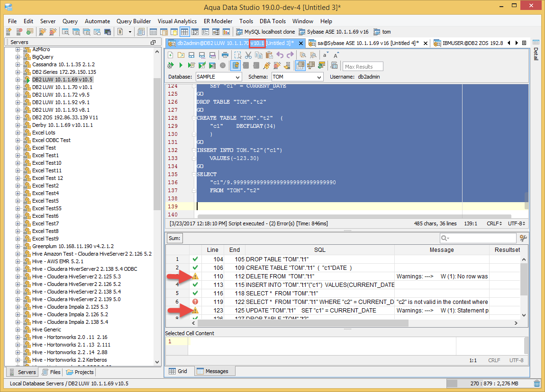Select the Excel ODBC Test server
Image resolution: width=545 pixels, height=392 pixels.
[x=51, y=140]
